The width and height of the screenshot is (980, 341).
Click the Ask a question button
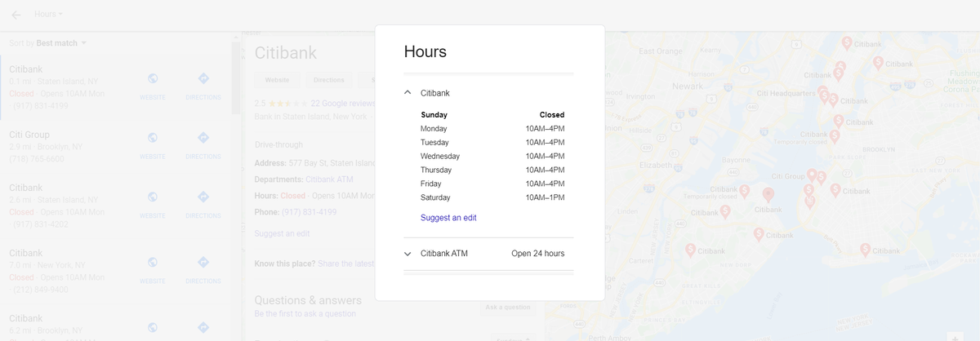pos(507,308)
